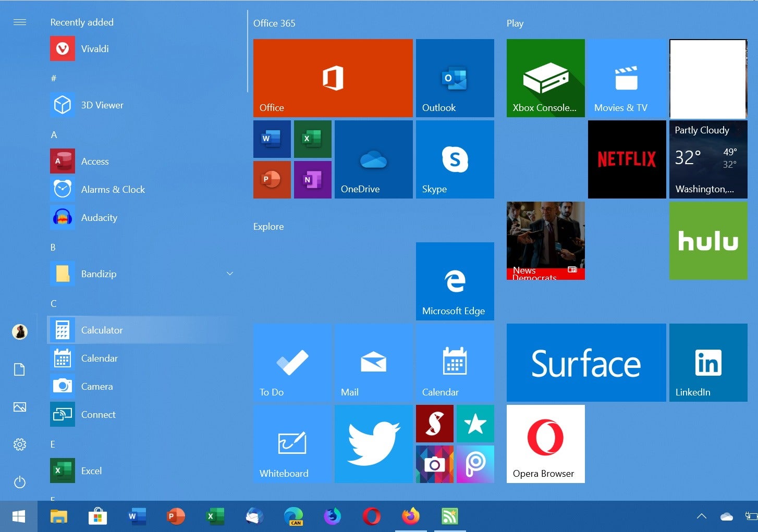Expand the Start menu hamburger button
This screenshot has width=758, height=532.
tap(20, 22)
